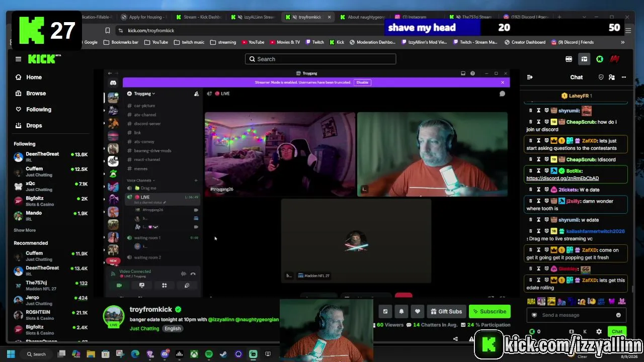Open the Just Chatting category link
Image resolution: width=644 pixels, height=362 pixels.
[x=144, y=328]
